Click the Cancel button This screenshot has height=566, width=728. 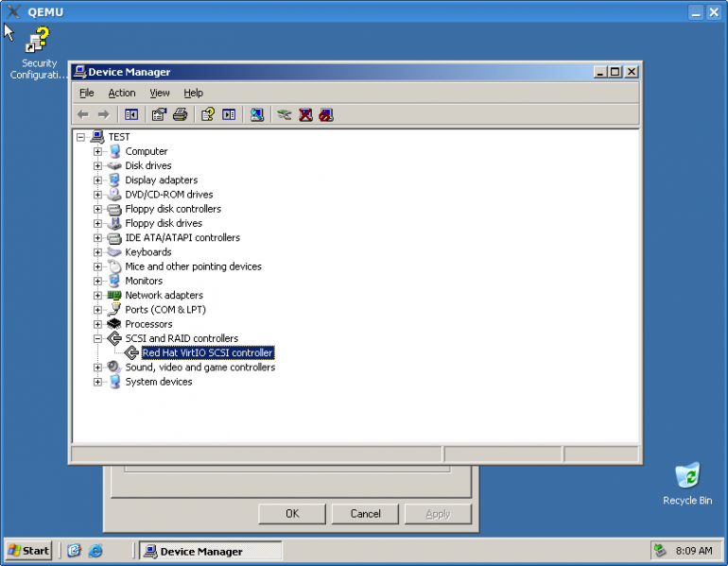tap(365, 514)
